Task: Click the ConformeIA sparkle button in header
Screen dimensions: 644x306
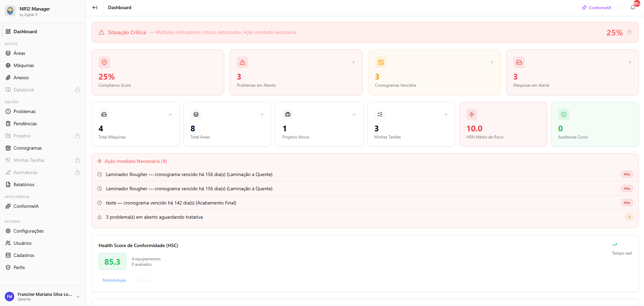Action: click(597, 7)
